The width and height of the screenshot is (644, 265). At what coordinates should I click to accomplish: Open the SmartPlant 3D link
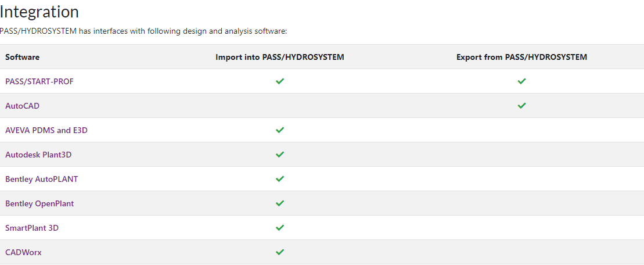click(x=32, y=228)
